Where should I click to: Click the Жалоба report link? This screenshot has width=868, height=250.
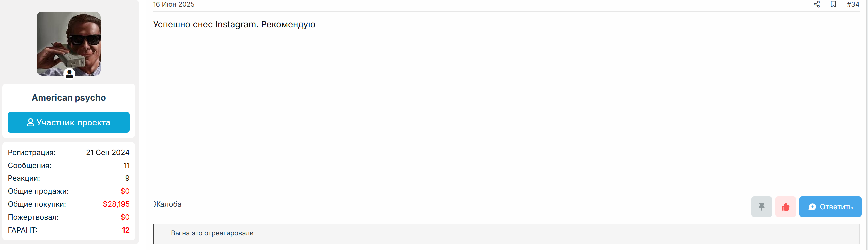pos(167,204)
